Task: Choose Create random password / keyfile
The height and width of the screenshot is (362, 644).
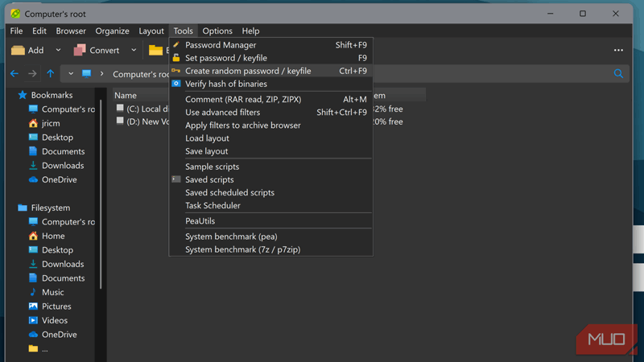Action: [248, 71]
